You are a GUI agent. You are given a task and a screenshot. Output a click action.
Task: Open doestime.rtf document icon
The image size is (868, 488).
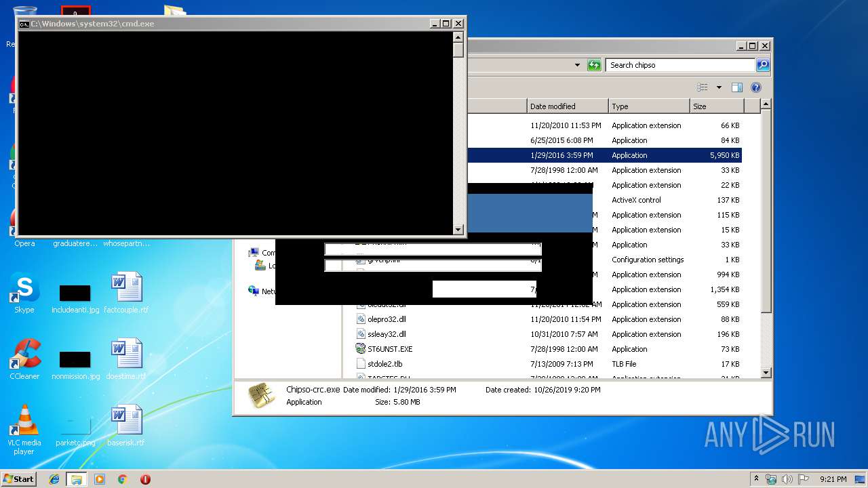tap(126, 359)
